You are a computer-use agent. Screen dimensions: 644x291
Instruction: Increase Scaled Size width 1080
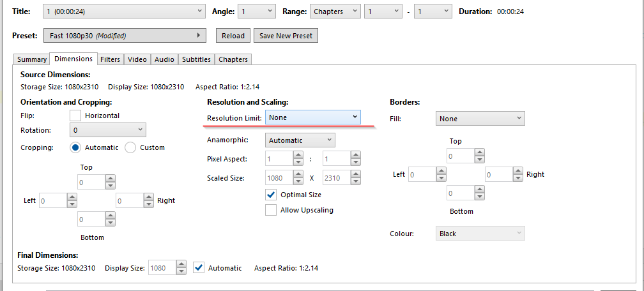pos(298,174)
